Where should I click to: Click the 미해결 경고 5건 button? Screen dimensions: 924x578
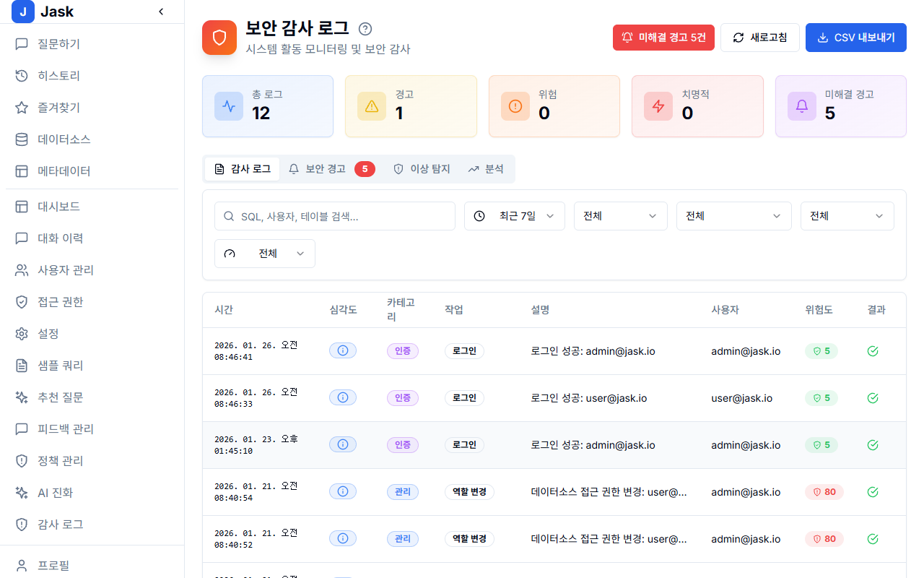663,38
